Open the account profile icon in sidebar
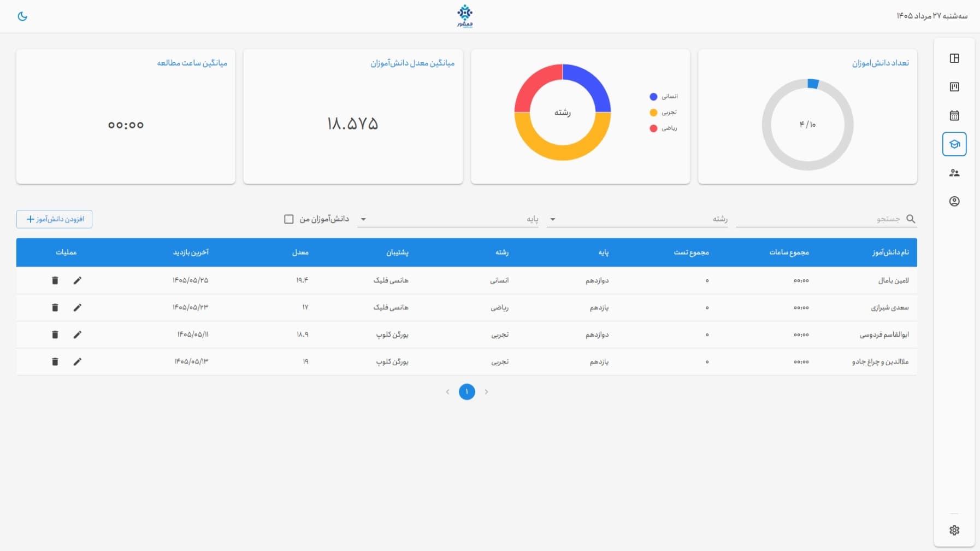 click(954, 201)
